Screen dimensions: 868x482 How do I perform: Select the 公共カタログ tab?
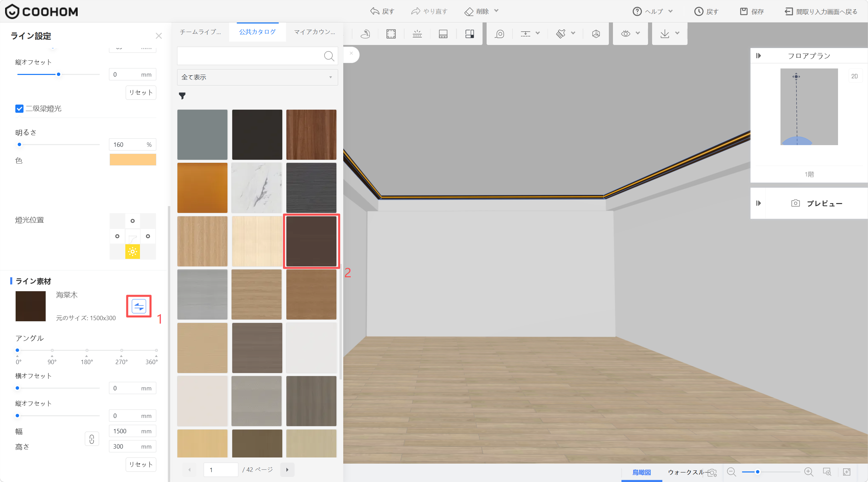257,32
